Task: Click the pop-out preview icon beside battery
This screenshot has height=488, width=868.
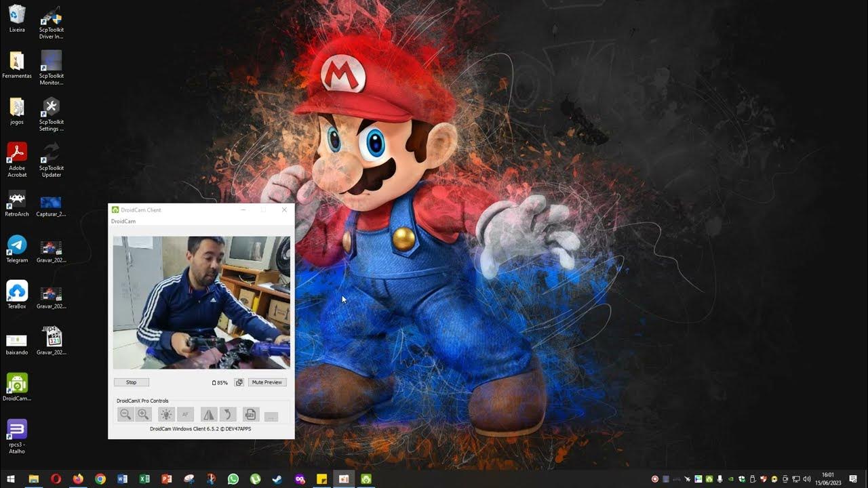Action: 239,382
